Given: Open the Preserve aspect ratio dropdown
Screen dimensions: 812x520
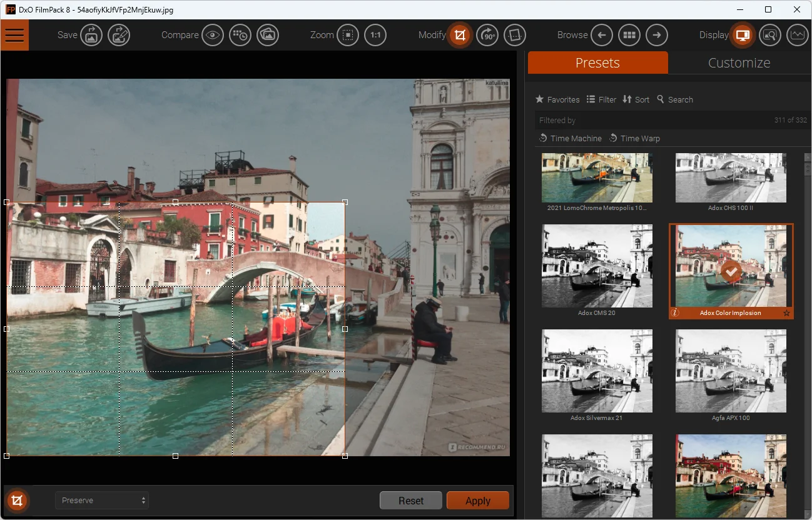Looking at the screenshot, I should (x=101, y=501).
